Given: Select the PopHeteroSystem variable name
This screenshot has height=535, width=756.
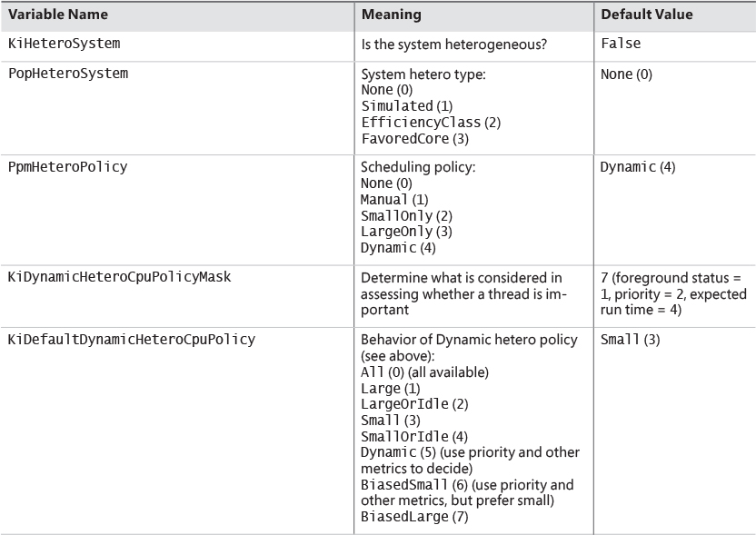Looking at the screenshot, I should [68, 74].
